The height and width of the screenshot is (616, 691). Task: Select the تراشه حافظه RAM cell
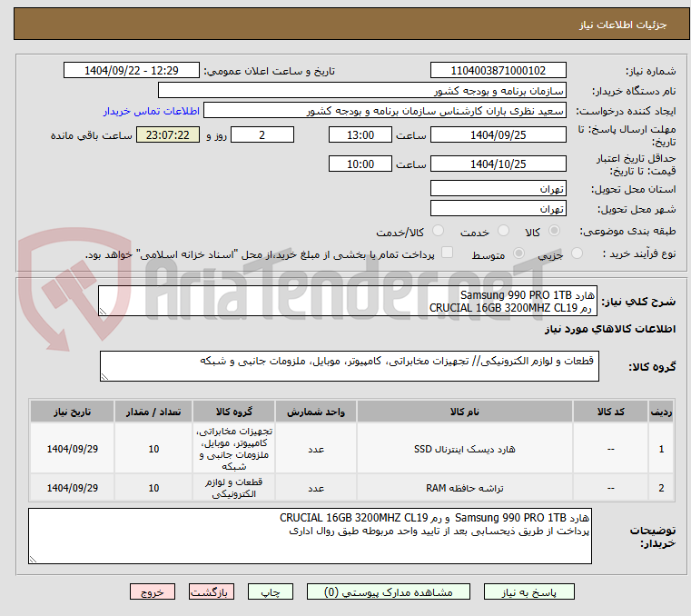click(465, 488)
